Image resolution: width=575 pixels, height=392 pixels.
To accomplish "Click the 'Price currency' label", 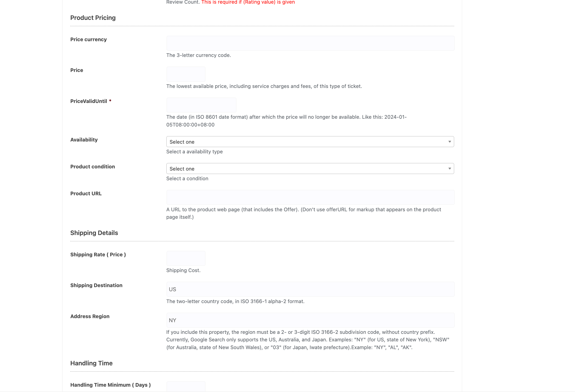I will tap(89, 39).
